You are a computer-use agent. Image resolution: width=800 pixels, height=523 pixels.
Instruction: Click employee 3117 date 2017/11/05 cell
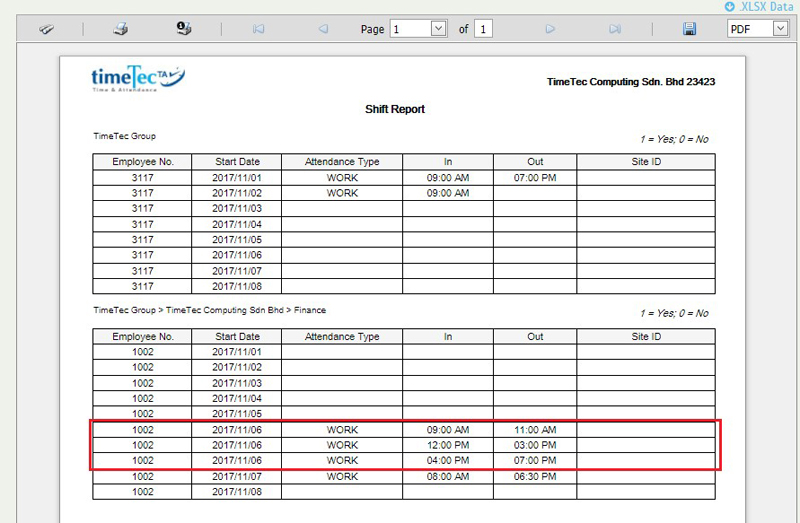(237, 239)
